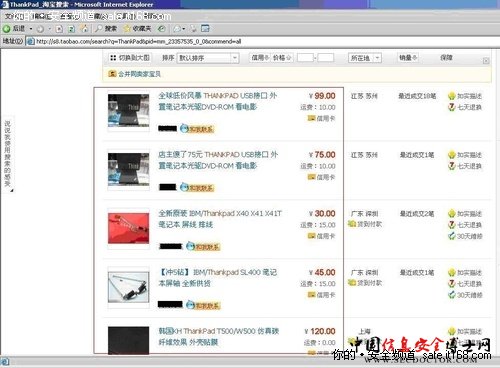This screenshot has height=368, width=500.
Task: Open dropdown arrow beside Back button
Action: [31, 29]
